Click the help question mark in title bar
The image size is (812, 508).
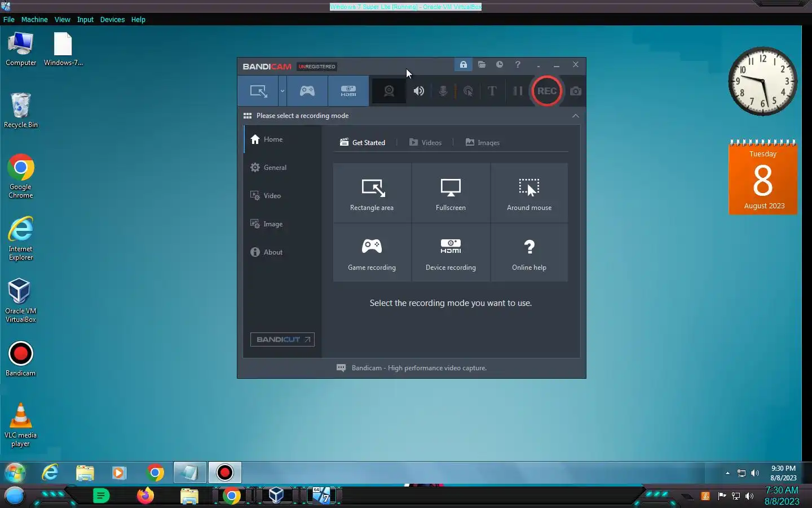[518, 64]
